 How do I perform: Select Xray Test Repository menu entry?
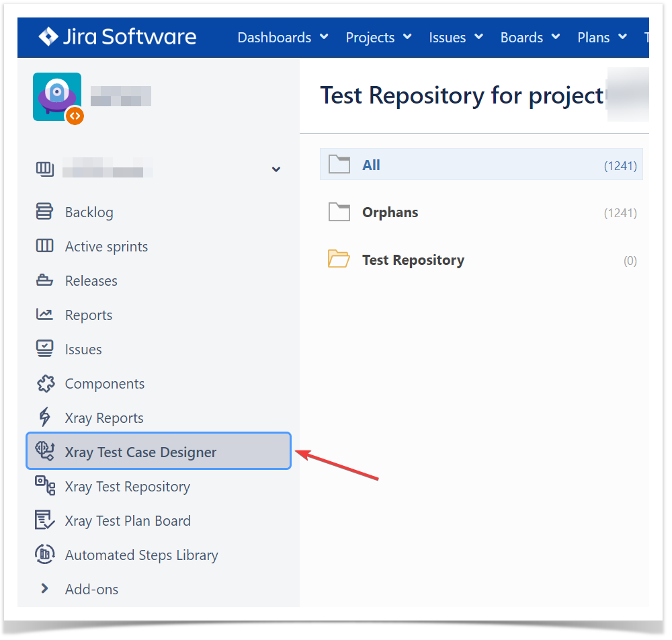coord(127,487)
